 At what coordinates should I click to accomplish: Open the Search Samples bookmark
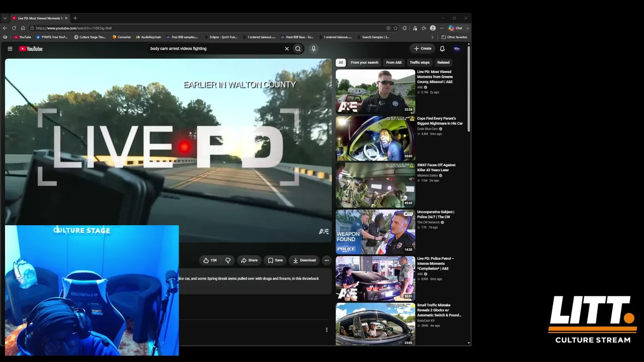tap(373, 37)
